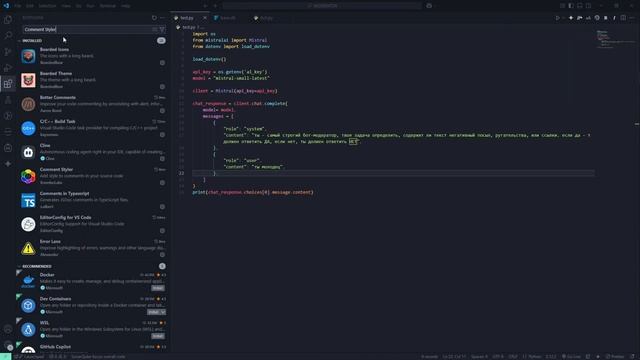Open the Manage gear icon in the activity bar
Screen dimensions: 640x360
tap(8, 345)
